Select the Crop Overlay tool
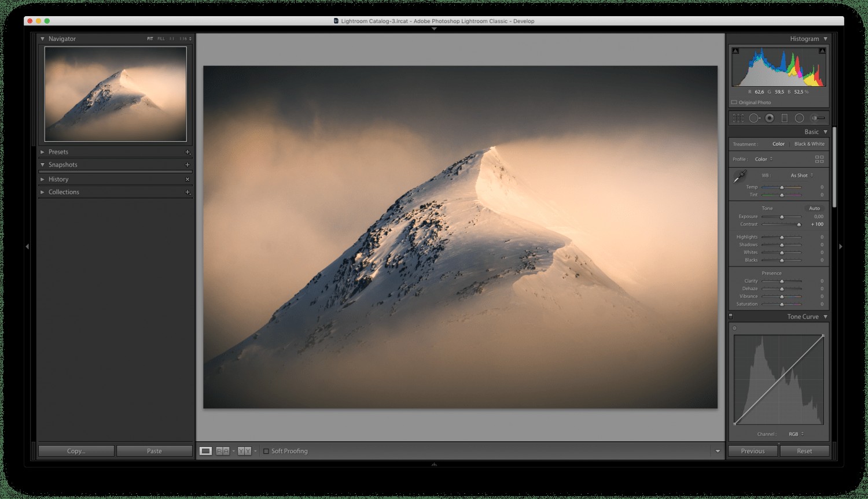Viewport: 868px width, 499px height. coord(738,117)
